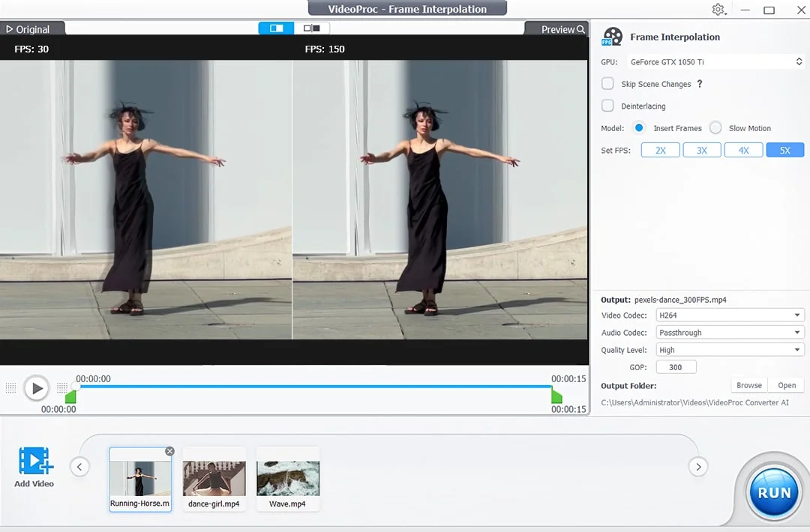Open the Video Codec dropdown
Viewport: 810px width, 532px height.
point(797,315)
